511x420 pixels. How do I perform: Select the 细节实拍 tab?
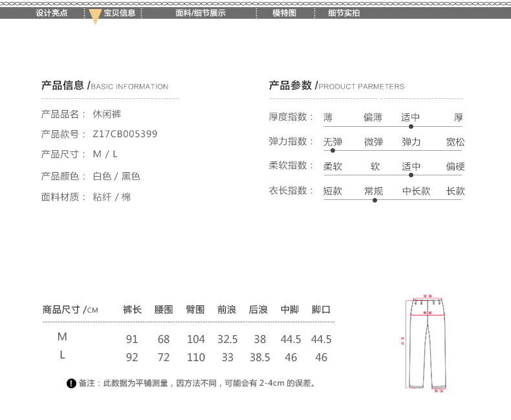click(x=344, y=13)
